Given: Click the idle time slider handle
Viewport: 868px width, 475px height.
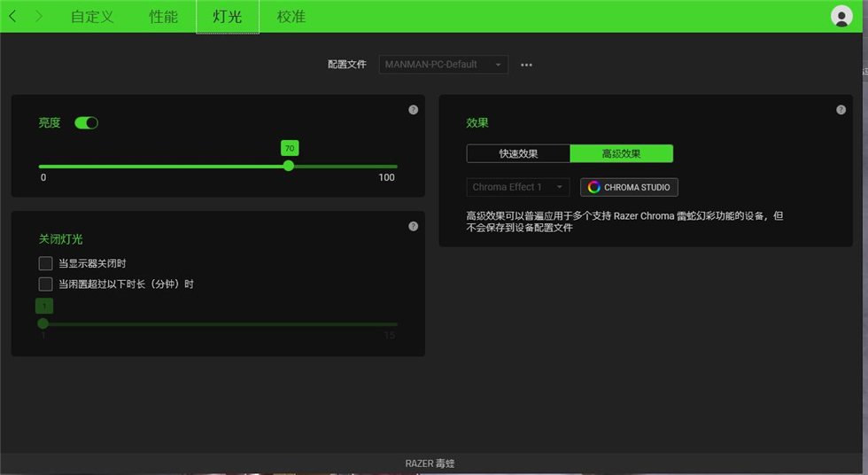Looking at the screenshot, I should pyautogui.click(x=43, y=323).
